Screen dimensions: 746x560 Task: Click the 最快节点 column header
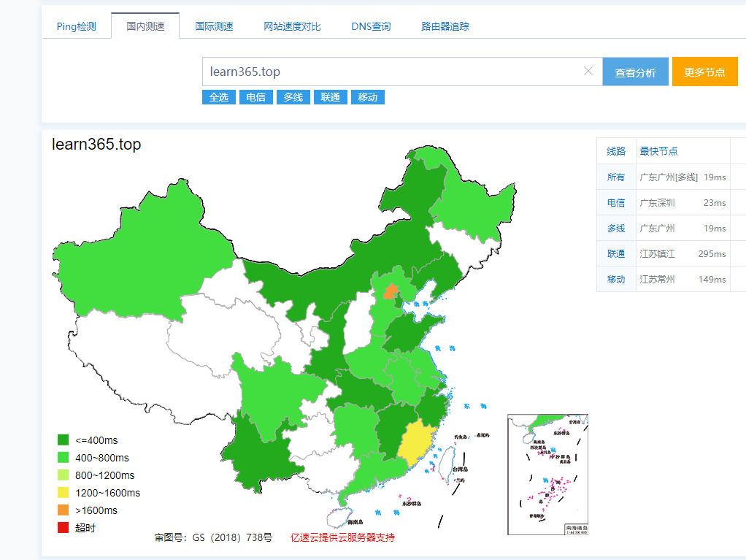point(658,151)
